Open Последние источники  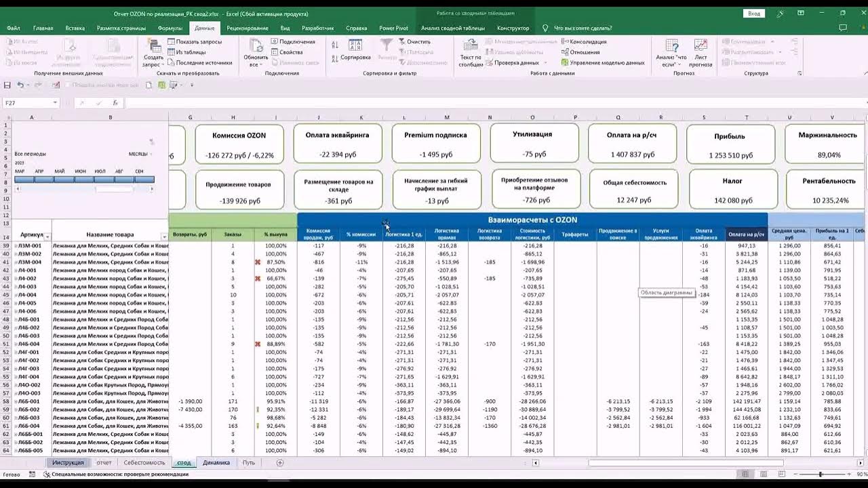tap(200, 62)
